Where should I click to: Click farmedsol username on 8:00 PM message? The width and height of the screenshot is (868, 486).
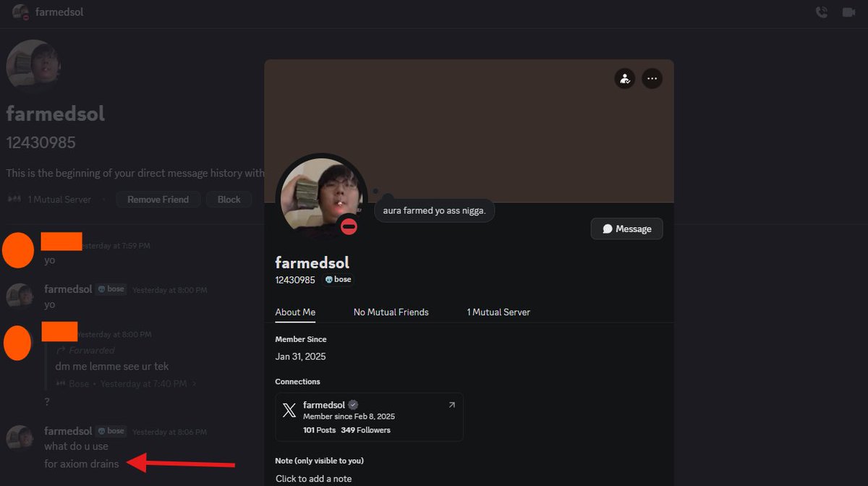(68, 289)
